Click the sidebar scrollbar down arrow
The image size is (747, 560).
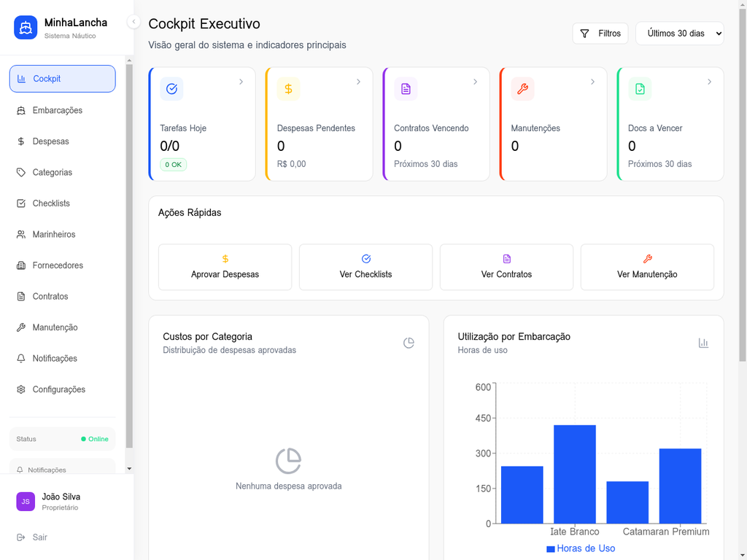(129, 469)
